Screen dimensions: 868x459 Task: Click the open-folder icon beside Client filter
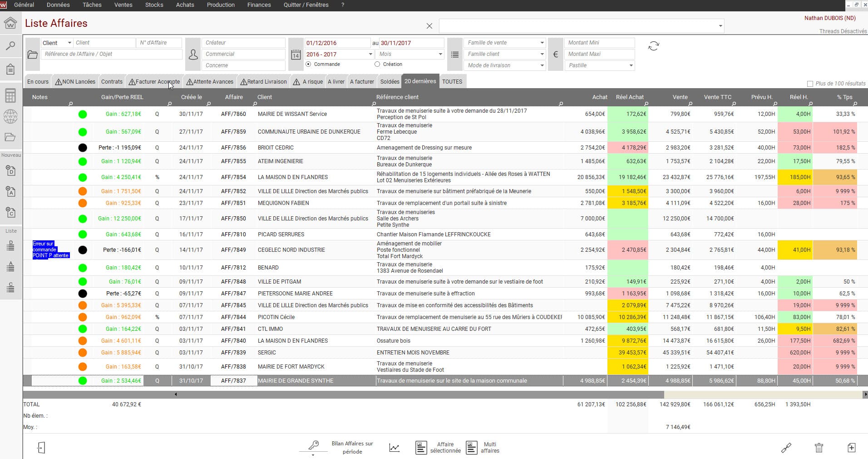coord(32,55)
